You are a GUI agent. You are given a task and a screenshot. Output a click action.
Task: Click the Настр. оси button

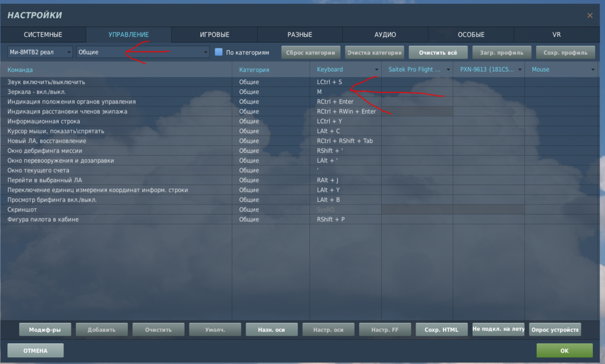(329, 330)
